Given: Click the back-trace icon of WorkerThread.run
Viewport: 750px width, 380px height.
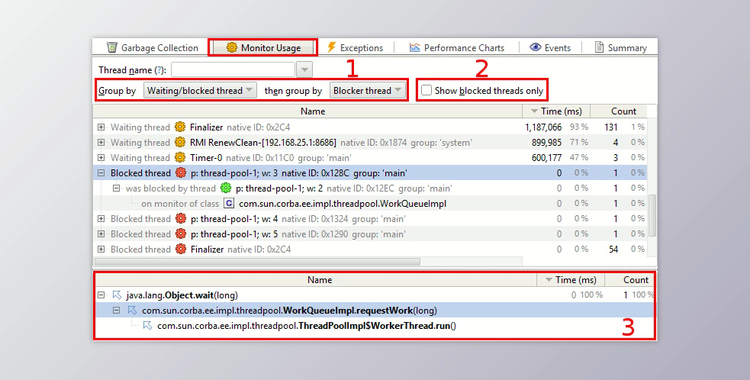Looking at the screenshot, I should point(147,326).
